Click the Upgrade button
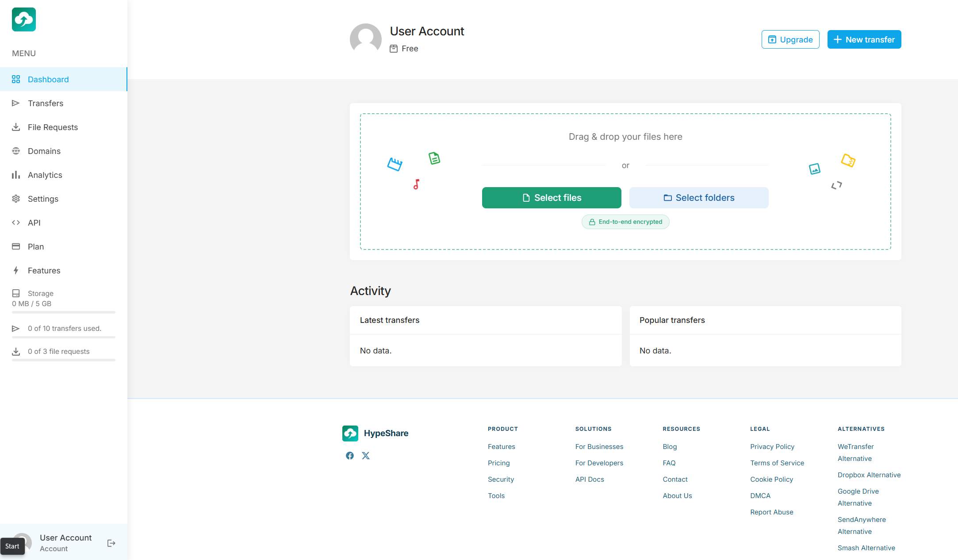 (790, 39)
